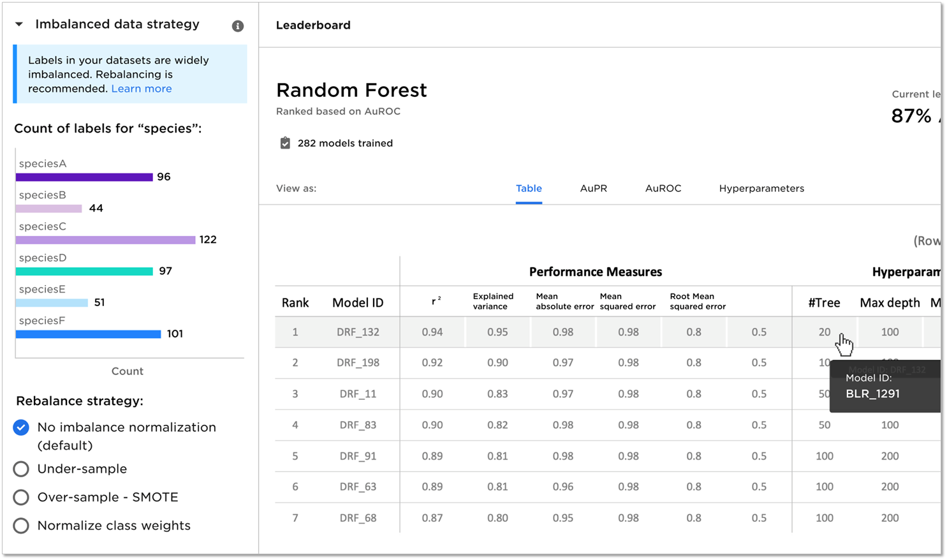Click the BLR_1291 Model ID tooltip
This screenshot has height=560, width=947.
[x=885, y=387]
